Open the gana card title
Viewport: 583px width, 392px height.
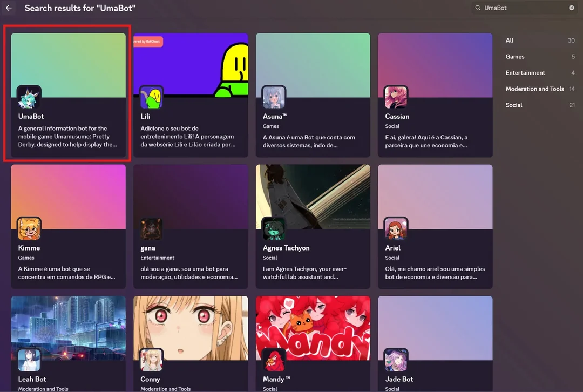point(148,248)
